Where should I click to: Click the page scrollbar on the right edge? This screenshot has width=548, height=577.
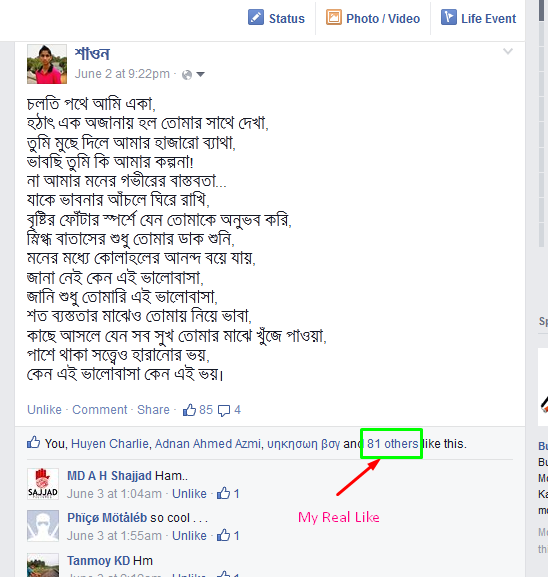tap(541, 123)
